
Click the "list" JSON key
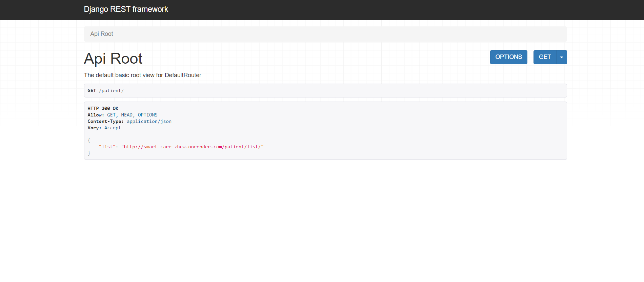107,147
